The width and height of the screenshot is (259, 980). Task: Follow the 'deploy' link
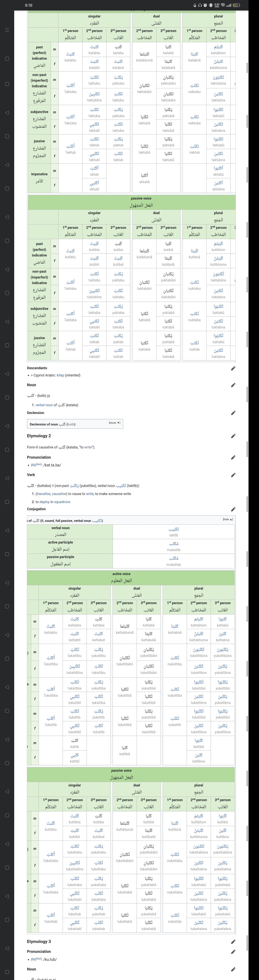(45, 502)
